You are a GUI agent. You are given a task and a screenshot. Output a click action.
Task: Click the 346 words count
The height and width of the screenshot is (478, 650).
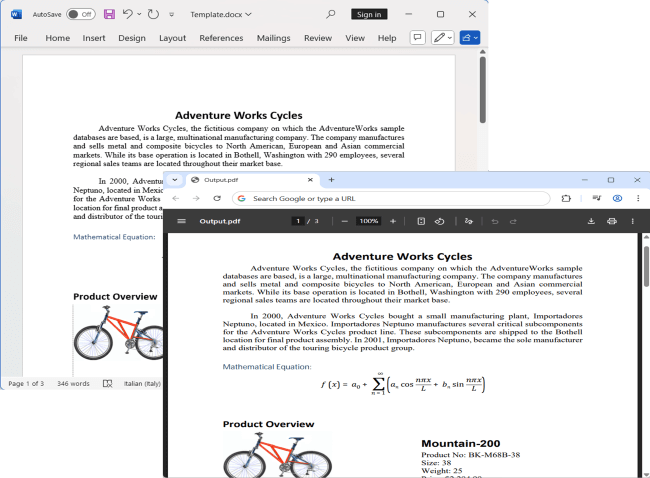click(73, 384)
